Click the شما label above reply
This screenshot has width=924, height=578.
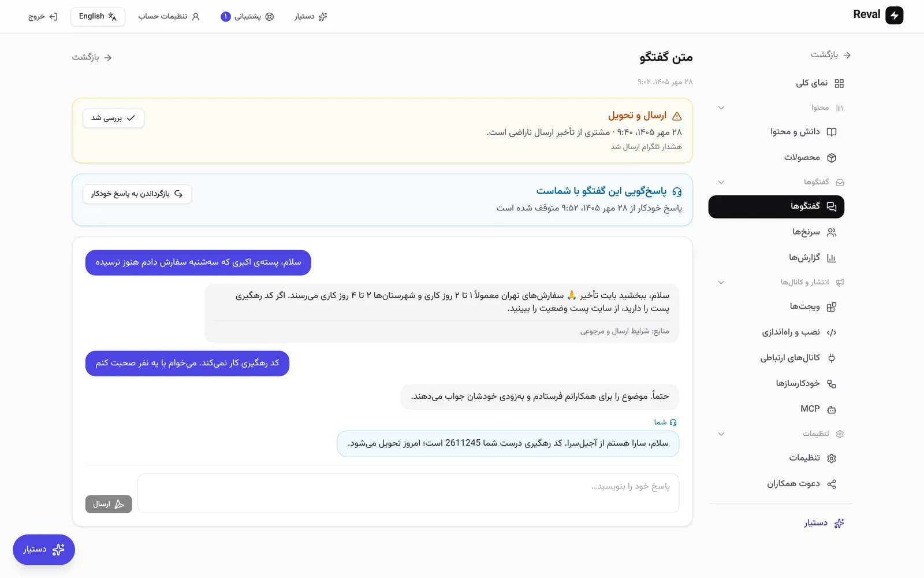665,423
